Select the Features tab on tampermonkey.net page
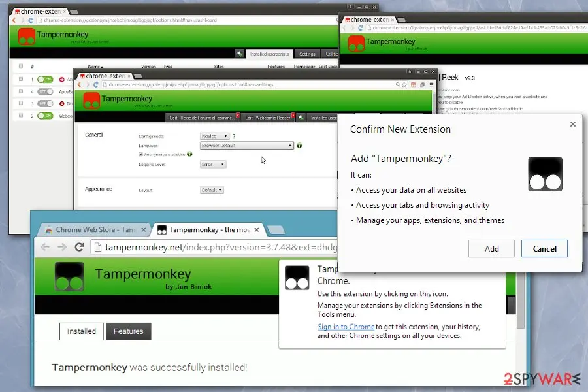The image size is (588, 392). click(x=128, y=331)
